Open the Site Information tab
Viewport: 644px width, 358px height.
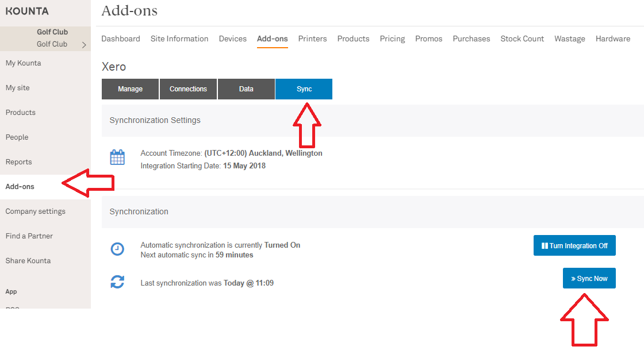(x=179, y=39)
